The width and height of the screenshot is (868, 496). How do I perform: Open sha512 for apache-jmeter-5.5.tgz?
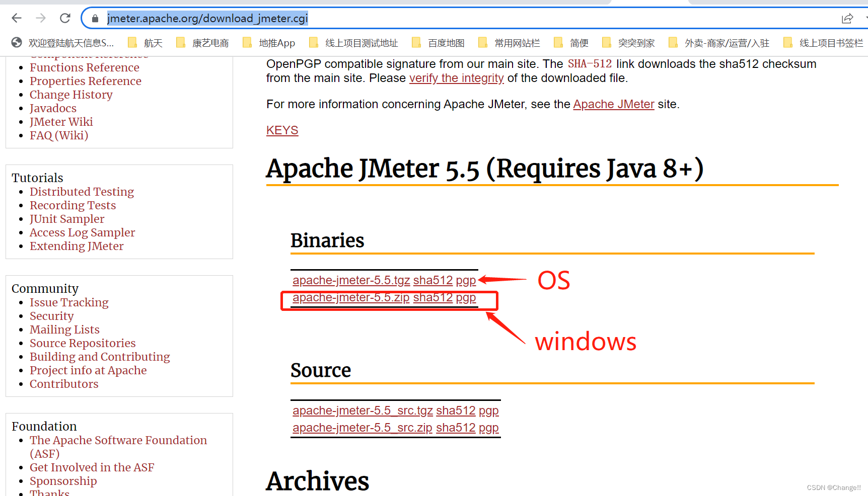point(432,280)
